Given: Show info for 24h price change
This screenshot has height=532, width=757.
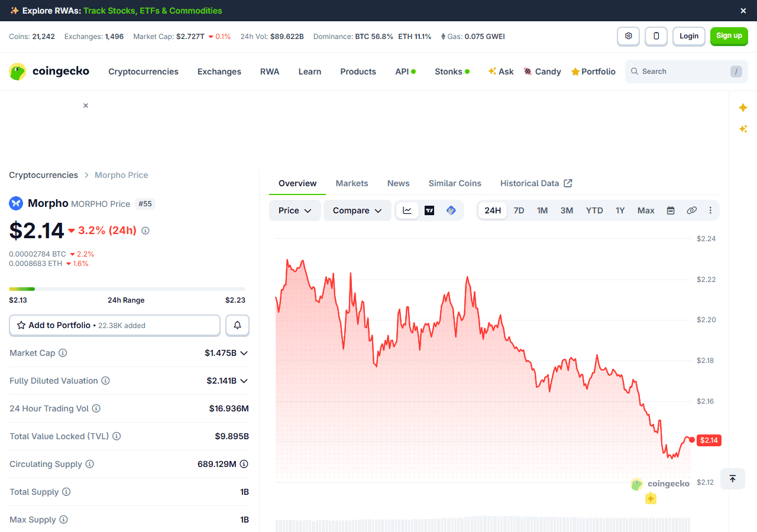Looking at the screenshot, I should [145, 231].
